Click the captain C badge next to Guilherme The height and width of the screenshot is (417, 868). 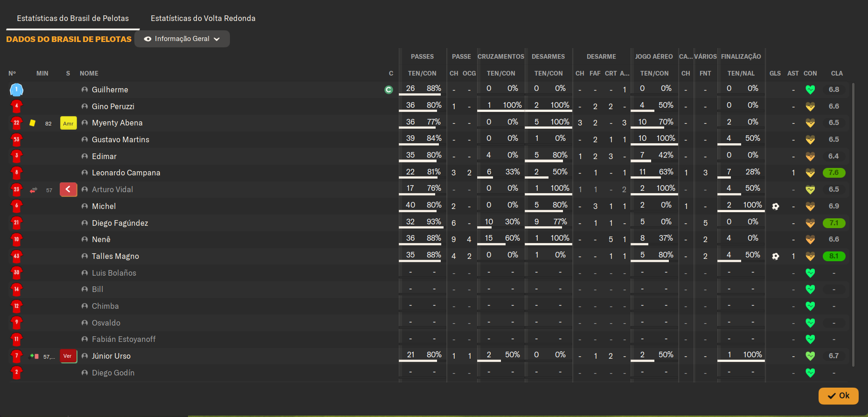(x=389, y=90)
